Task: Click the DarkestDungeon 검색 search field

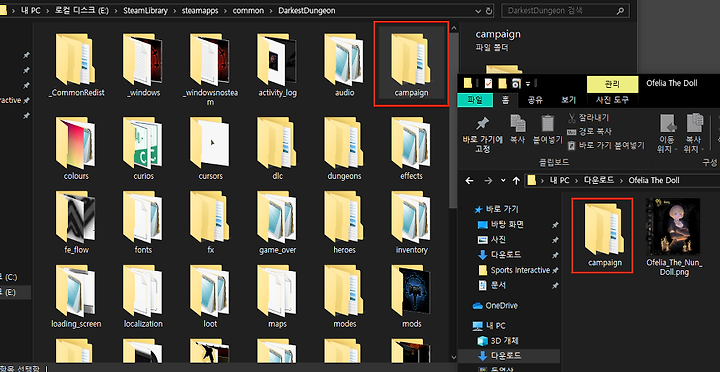Action: 565,10
